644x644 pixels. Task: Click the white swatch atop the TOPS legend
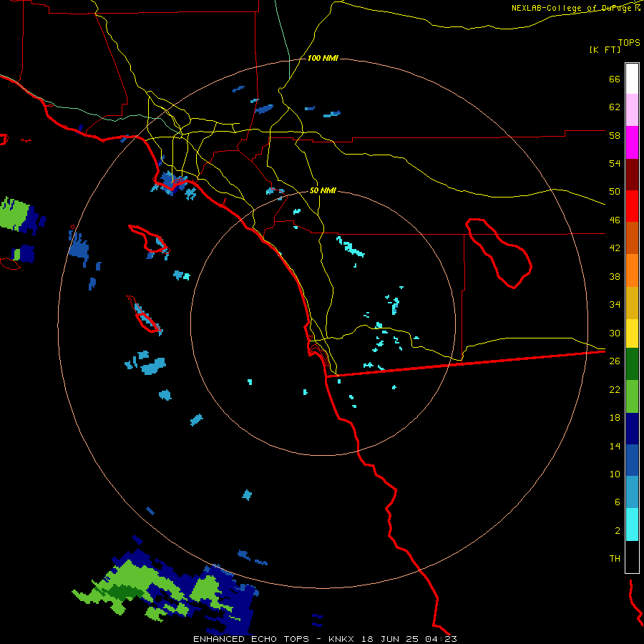[x=632, y=79]
